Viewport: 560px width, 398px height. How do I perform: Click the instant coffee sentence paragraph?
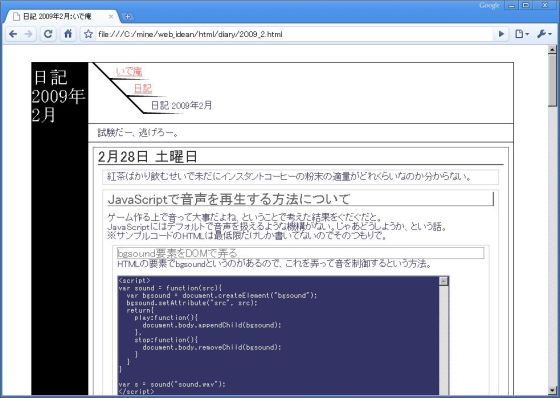tap(290, 176)
